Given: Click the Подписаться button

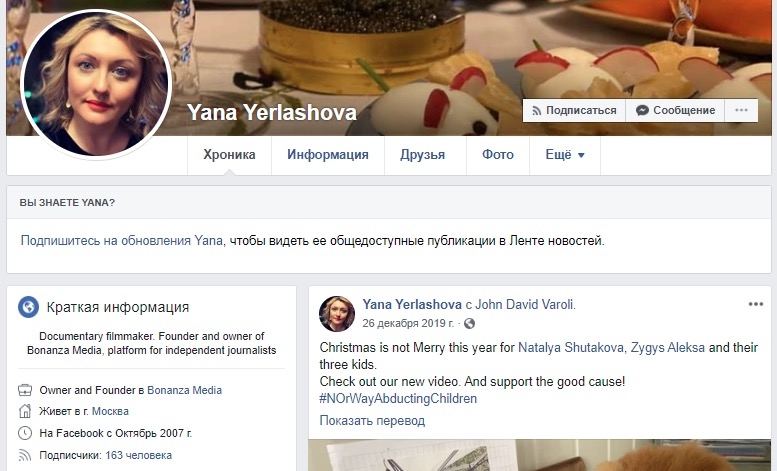Looking at the screenshot, I should (574, 110).
